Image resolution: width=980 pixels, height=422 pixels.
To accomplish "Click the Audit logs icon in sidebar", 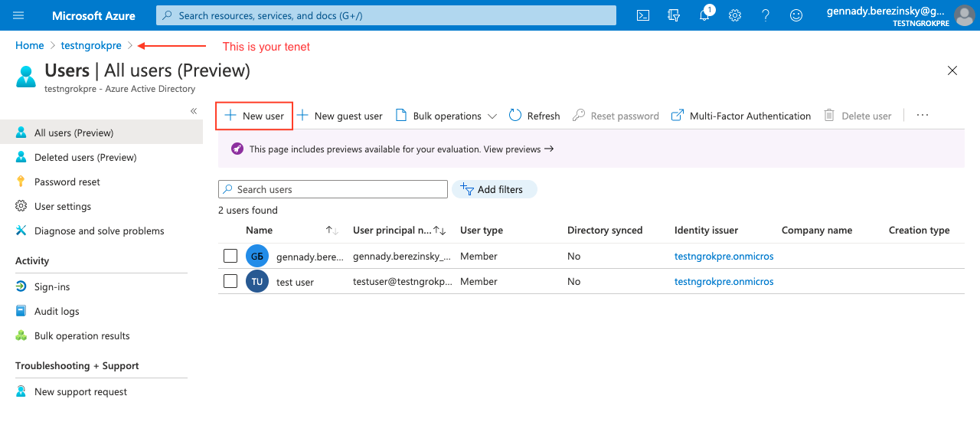I will tap(21, 311).
